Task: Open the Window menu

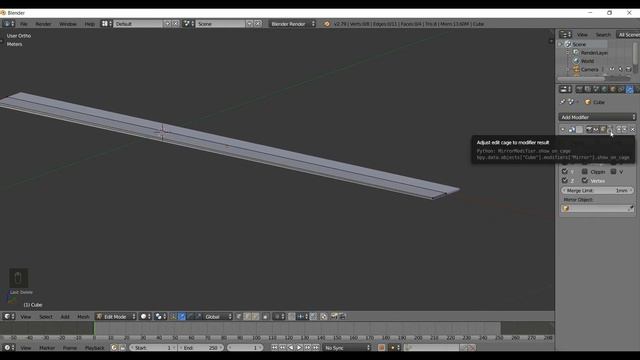Action: pyautogui.click(x=68, y=24)
